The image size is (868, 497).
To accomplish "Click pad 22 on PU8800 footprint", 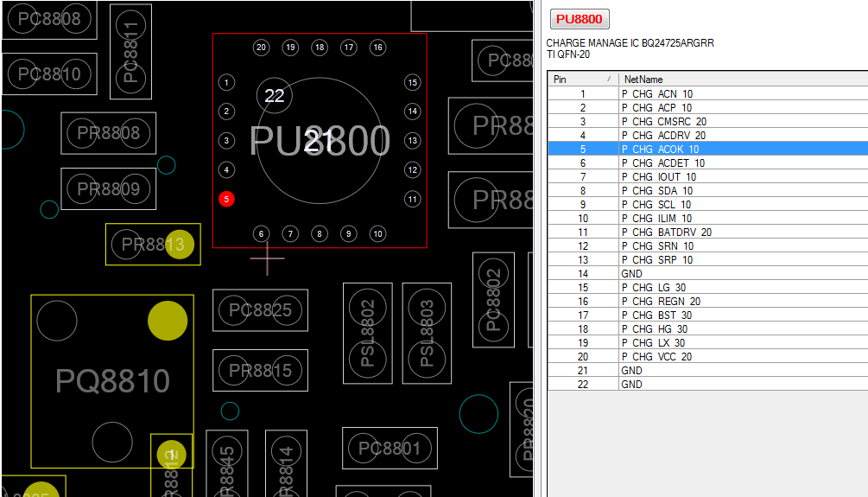I will click(x=275, y=95).
